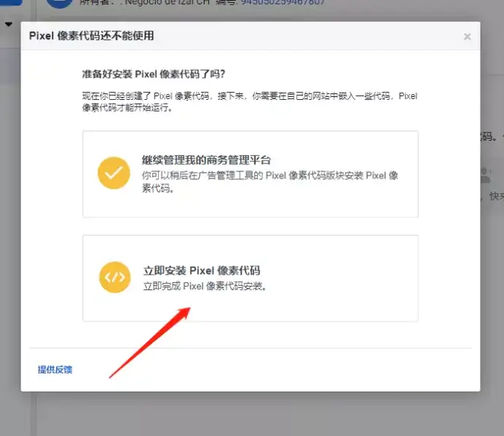Click the blue ID number in the background page
Screen dimensions: 504x436
283,3
